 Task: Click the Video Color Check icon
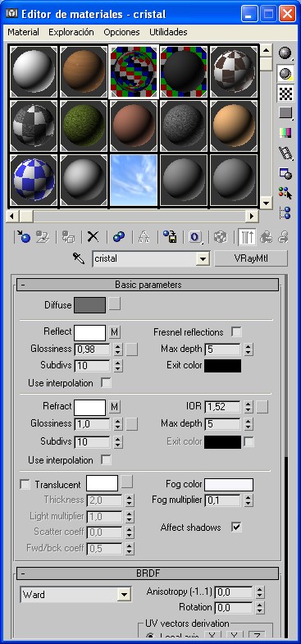point(285,133)
